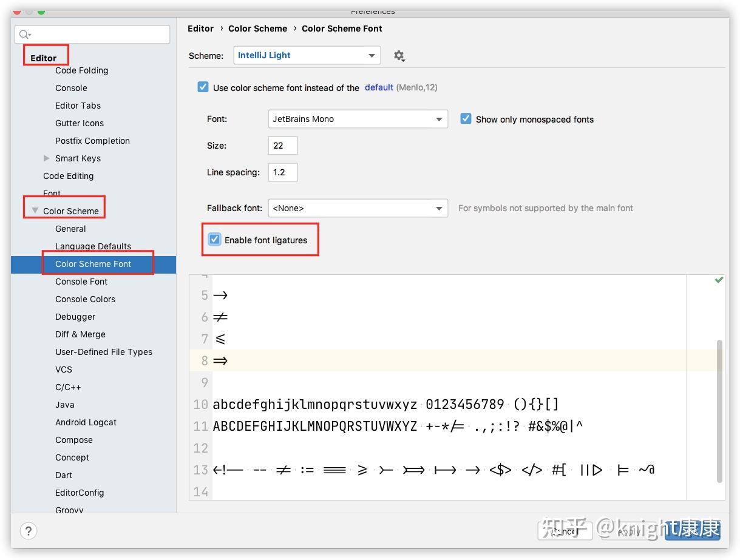Click the right arrow on preview line 5
The width and height of the screenshot is (740, 560).
(220, 295)
